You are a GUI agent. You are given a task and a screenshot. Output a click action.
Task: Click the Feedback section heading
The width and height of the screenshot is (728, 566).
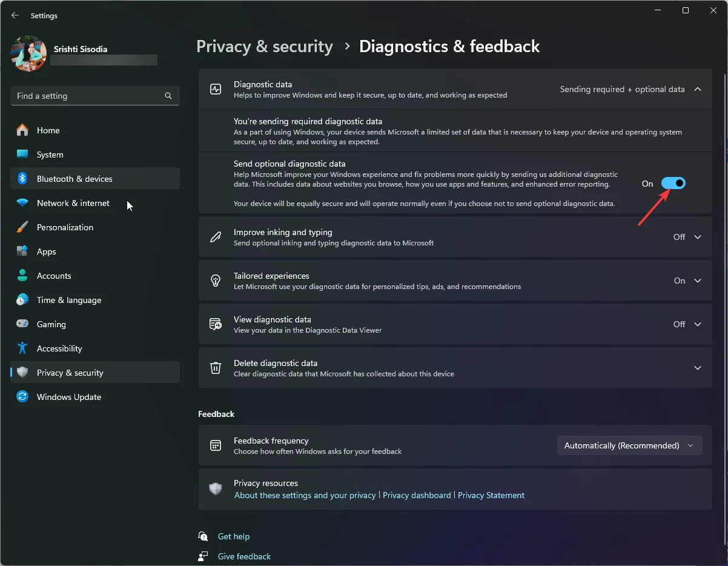click(216, 414)
